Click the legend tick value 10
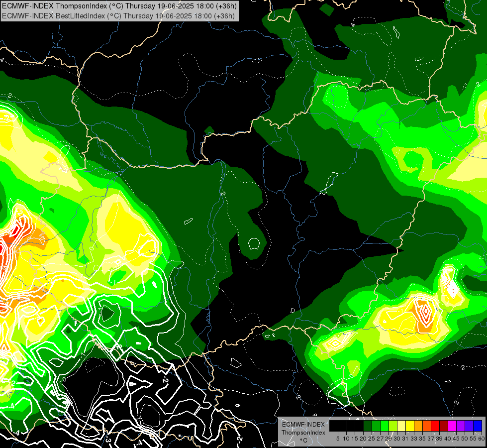Image resolution: width=487 pixels, height=448 pixels. point(346,439)
